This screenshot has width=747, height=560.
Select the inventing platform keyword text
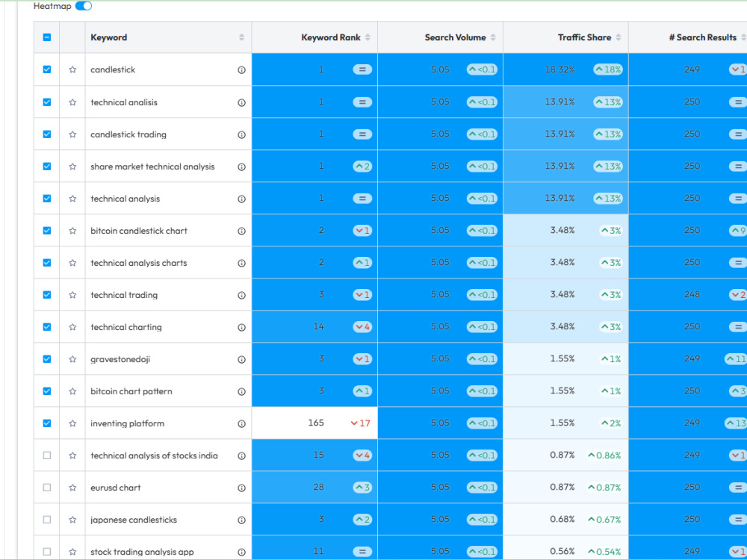tap(127, 423)
